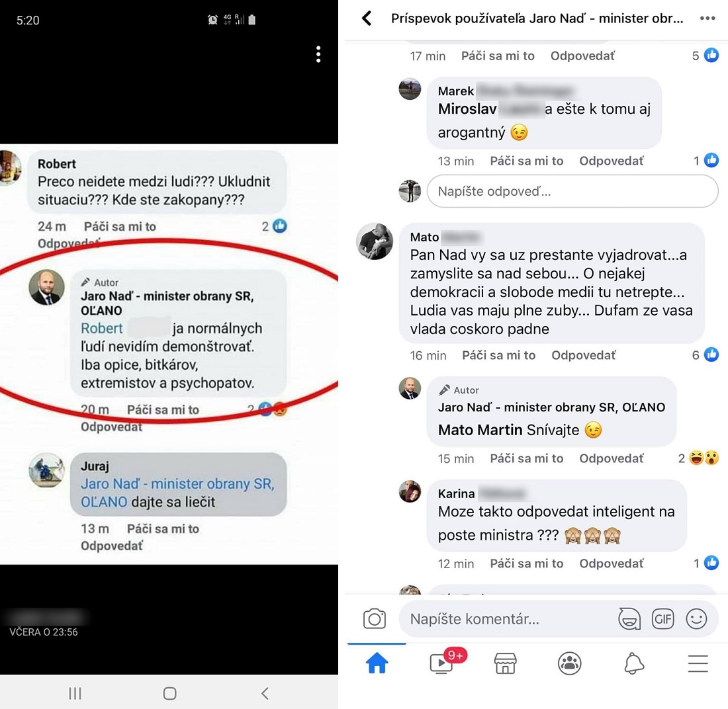The width and height of the screenshot is (728, 709).
Task: Go to the Home tab
Action: tap(377, 663)
